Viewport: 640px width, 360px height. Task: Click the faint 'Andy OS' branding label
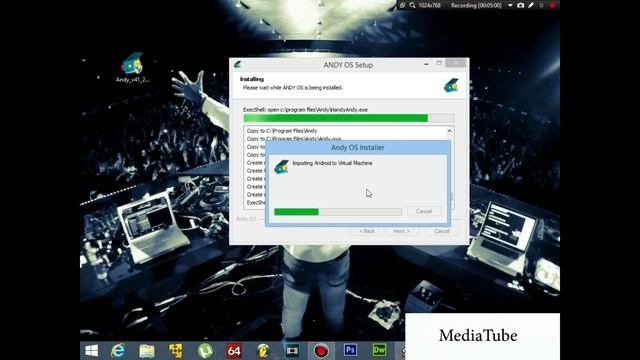246,219
